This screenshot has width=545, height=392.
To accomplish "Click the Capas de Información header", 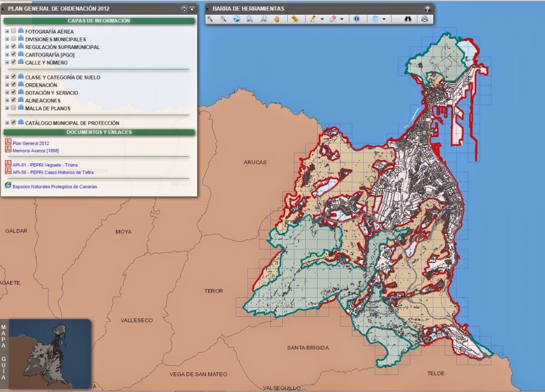I will pyautogui.click(x=99, y=21).
